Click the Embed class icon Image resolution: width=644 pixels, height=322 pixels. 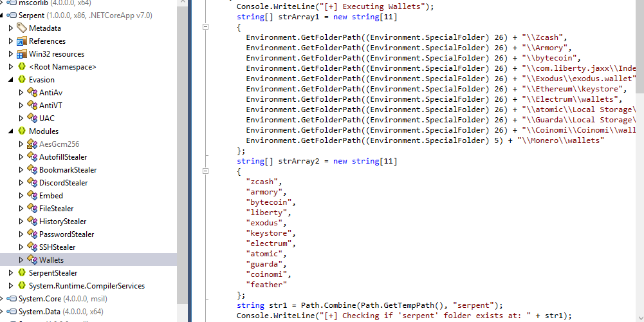[x=32, y=195]
